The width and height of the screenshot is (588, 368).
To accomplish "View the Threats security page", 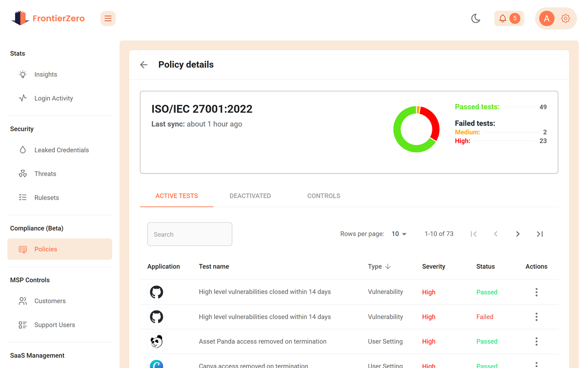I will point(45,173).
